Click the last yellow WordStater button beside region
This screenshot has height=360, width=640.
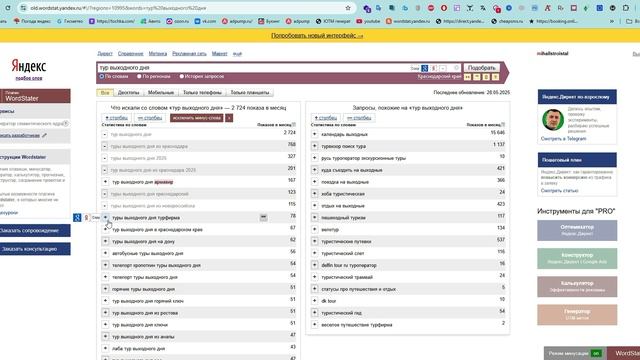coord(495,77)
